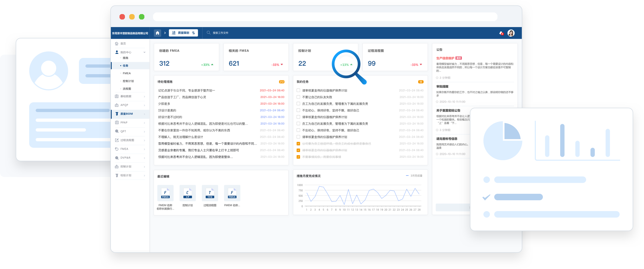
Task: Click the clock icon beside 2020-10-10 under 审批提醒
Action: [437, 102]
